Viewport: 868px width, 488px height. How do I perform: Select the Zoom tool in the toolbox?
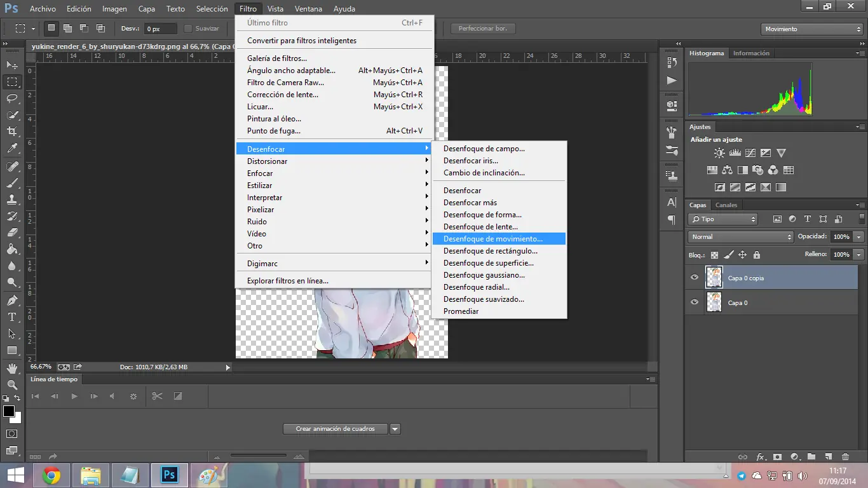[x=12, y=385]
